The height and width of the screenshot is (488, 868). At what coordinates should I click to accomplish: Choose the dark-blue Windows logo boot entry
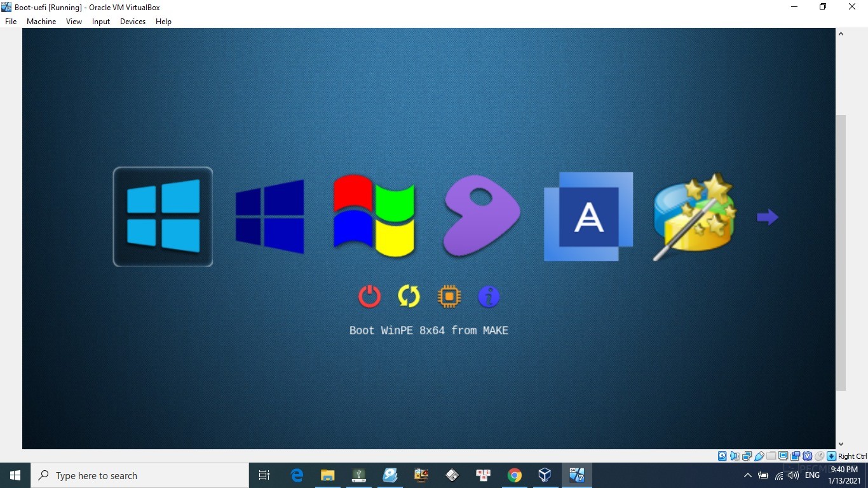pyautogui.click(x=269, y=217)
